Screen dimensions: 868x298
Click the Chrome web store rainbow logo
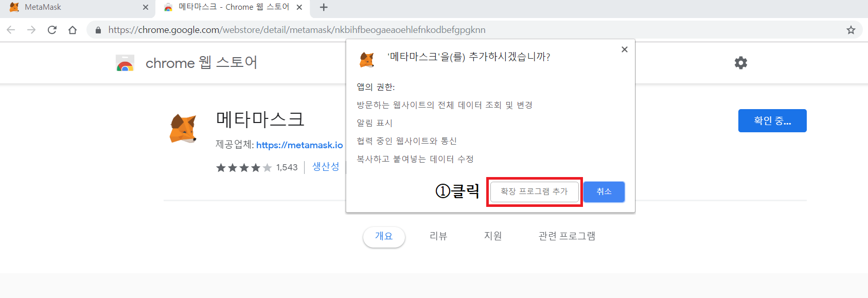[125, 63]
